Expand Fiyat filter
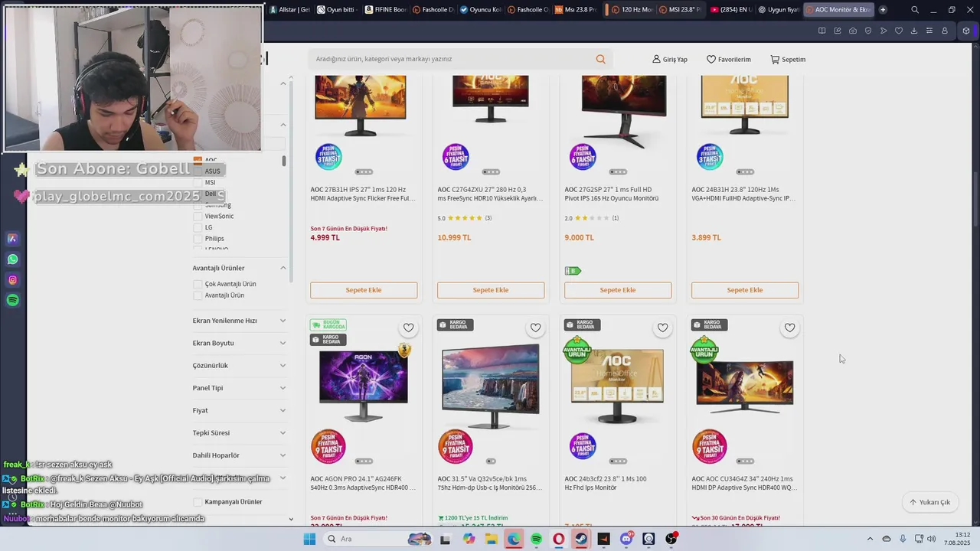 click(x=283, y=410)
